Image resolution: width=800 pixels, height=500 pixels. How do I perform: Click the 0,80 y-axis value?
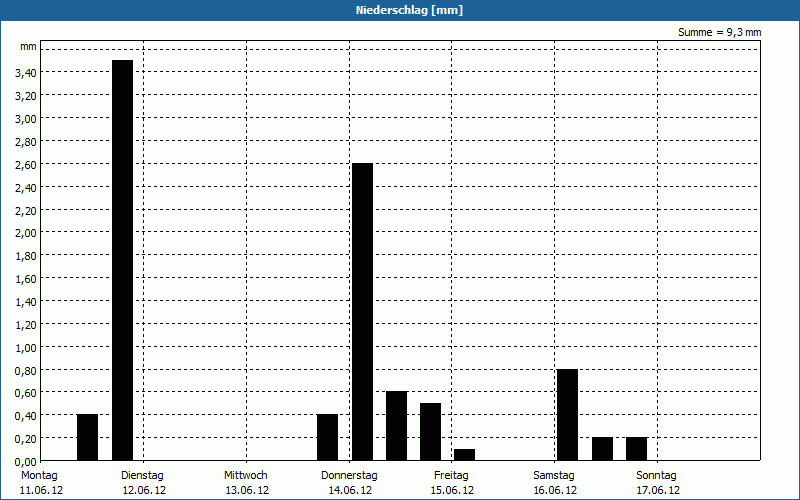tap(26, 371)
